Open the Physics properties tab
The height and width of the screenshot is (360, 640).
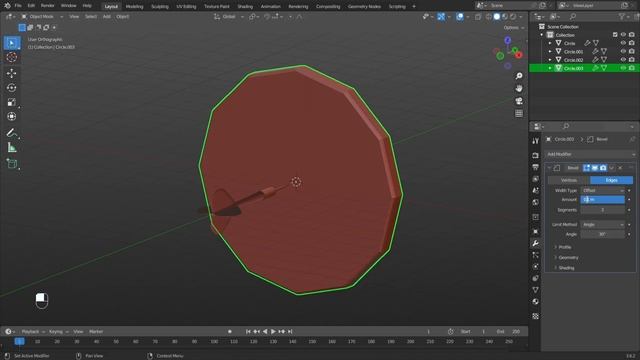coord(536,267)
